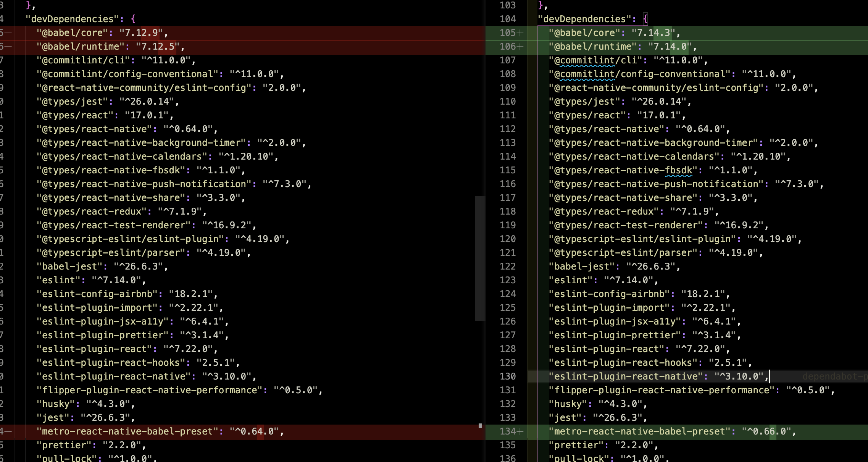Click the minus marker beside removed @babel/core line
The height and width of the screenshot is (462, 868).
[x=8, y=33]
